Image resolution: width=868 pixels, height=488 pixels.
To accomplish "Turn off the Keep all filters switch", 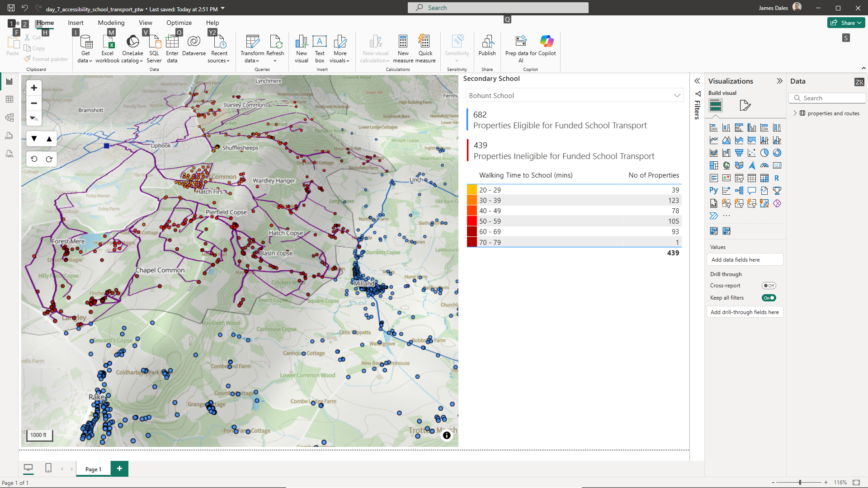I will [x=769, y=298].
